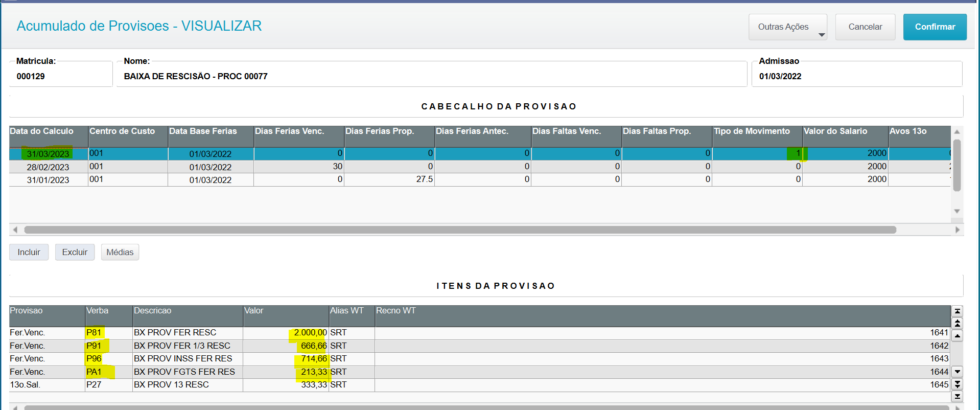Viewport: 980px width, 410px height.
Task: Click the Cabecalho grid scroll-left arrow
Action: point(15,230)
